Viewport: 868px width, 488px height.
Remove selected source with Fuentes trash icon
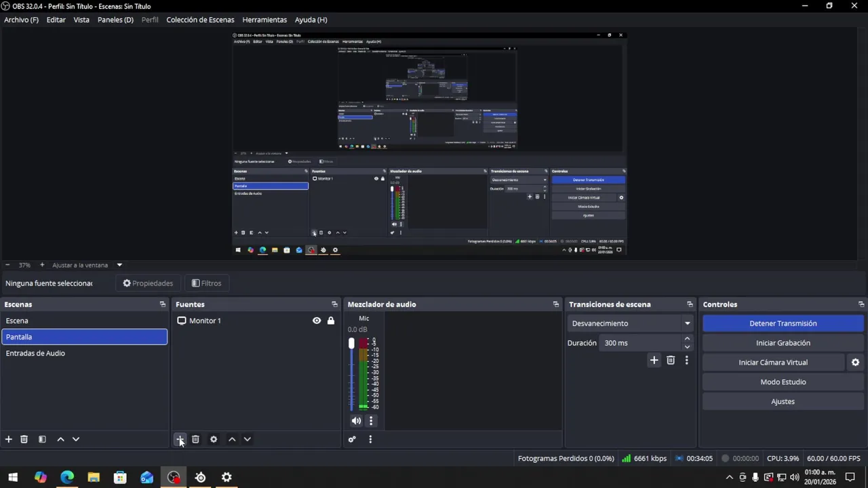[x=195, y=439]
